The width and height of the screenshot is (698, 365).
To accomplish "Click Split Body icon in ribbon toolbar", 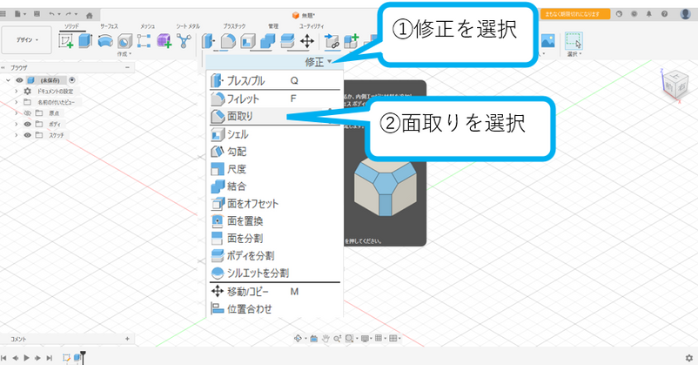I will tap(287, 41).
